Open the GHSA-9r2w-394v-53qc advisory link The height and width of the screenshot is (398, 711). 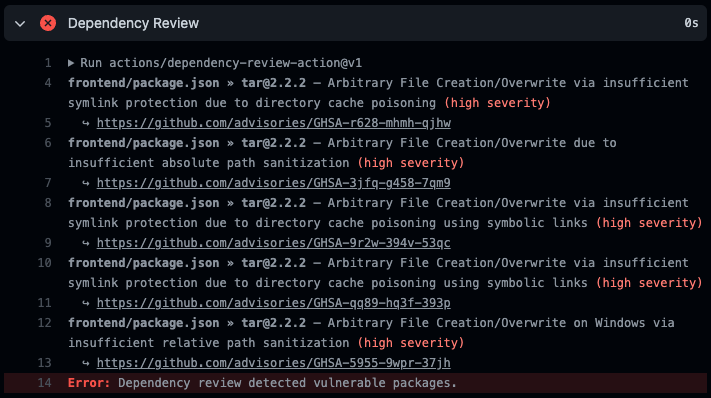click(x=273, y=243)
